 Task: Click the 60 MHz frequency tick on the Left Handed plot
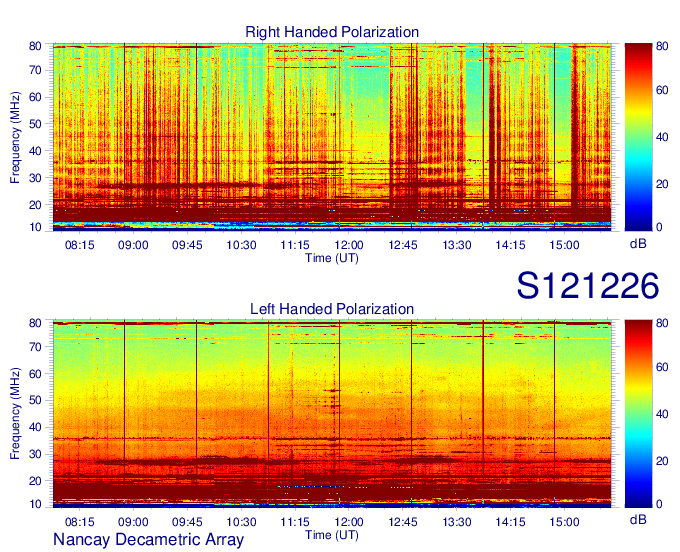pyautogui.click(x=35, y=374)
